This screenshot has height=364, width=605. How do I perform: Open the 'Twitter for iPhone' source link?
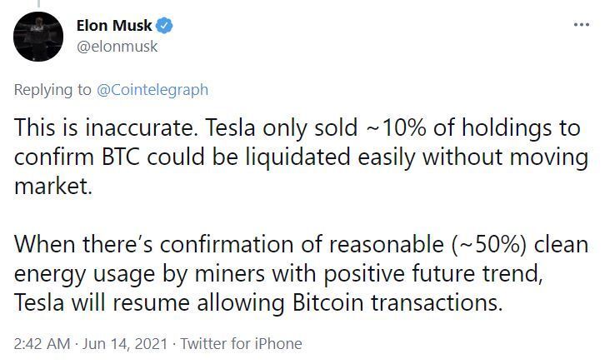[241, 343]
